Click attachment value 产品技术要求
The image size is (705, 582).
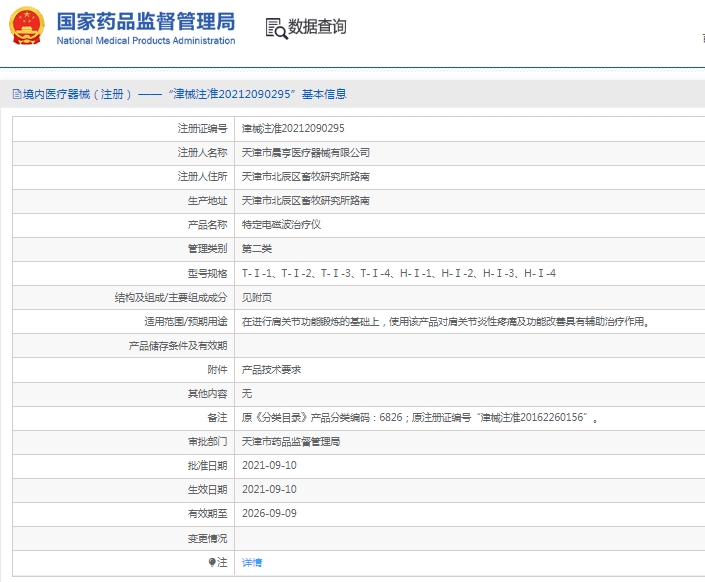coord(272,370)
